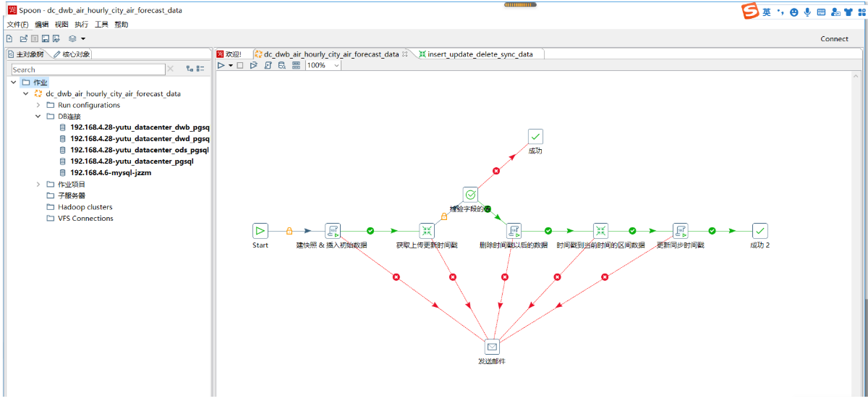868x409 pixels.
Task: Close the dc_dwb_air_hourly_city_air_forecast_data tab
Action: (x=405, y=54)
